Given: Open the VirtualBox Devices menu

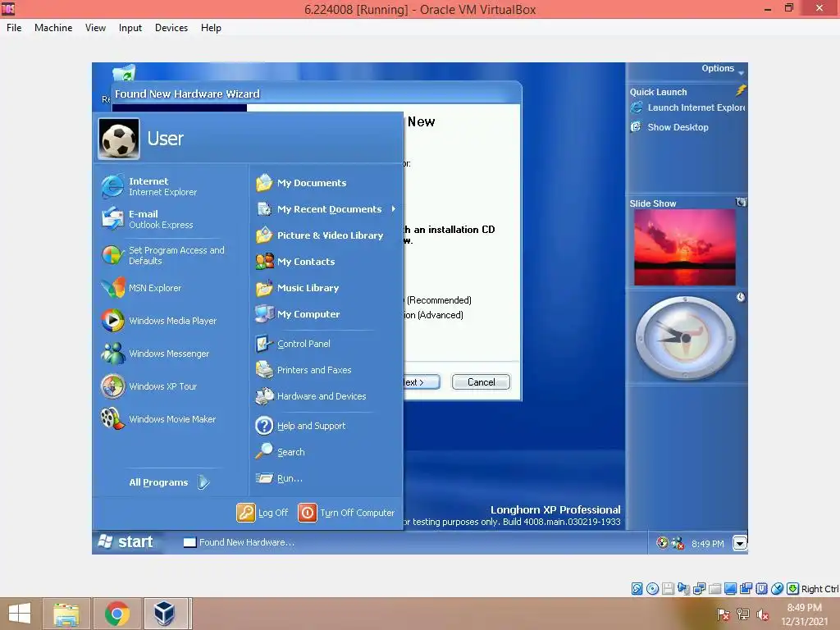Looking at the screenshot, I should (171, 28).
